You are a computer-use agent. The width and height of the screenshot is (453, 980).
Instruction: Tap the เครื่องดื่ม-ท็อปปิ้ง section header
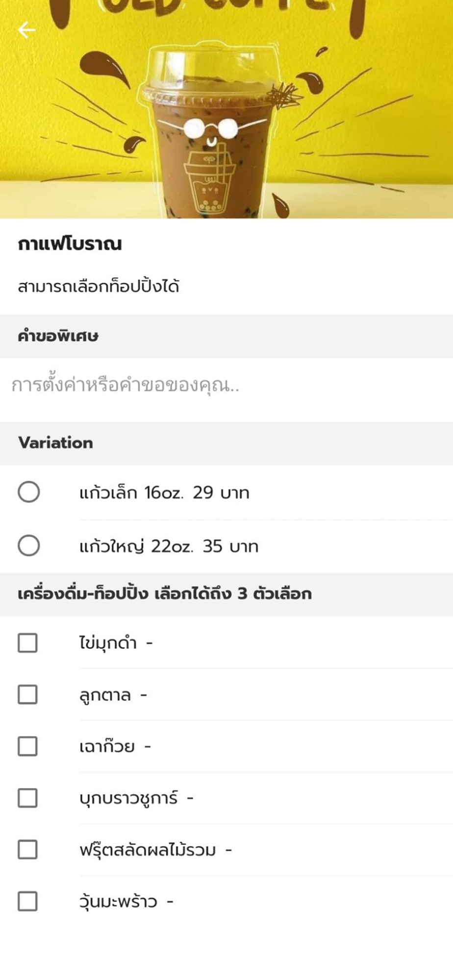pyautogui.click(x=226, y=594)
